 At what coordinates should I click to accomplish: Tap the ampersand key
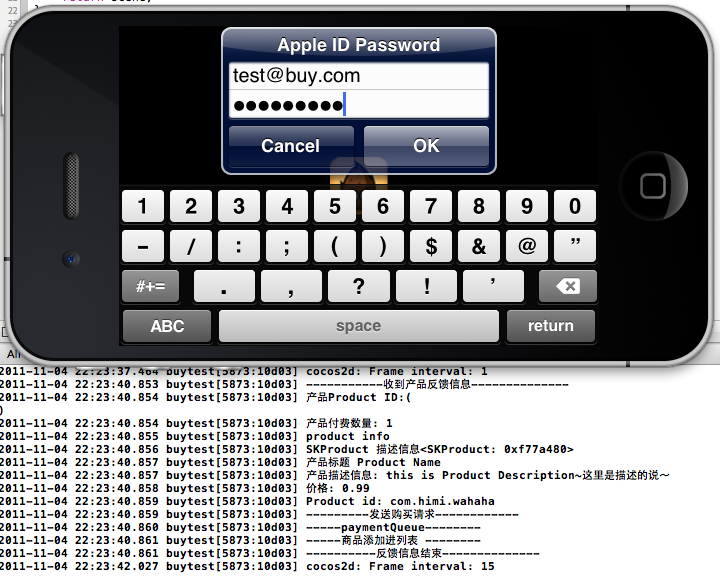pyautogui.click(x=479, y=247)
